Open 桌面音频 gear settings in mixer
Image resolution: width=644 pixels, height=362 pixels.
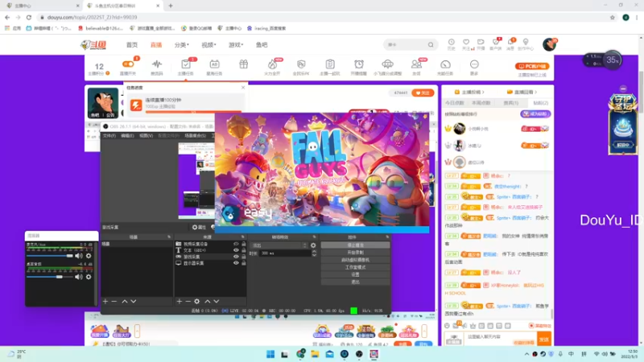89,277
